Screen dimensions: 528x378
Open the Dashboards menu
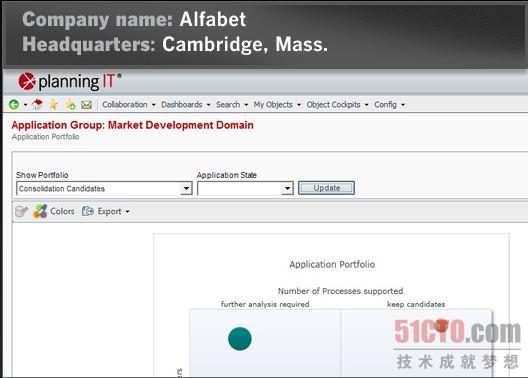pyautogui.click(x=186, y=105)
